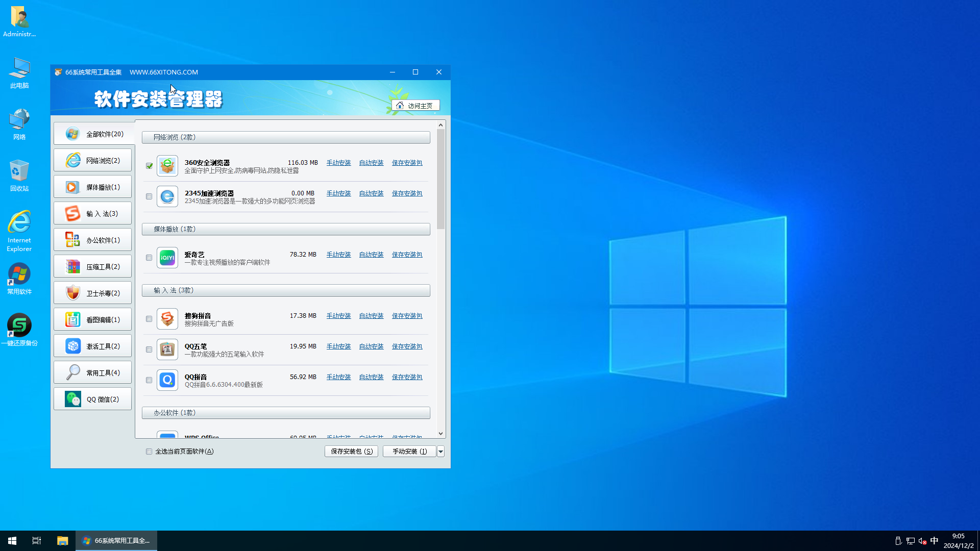The height and width of the screenshot is (551, 980).
Task: Click 保存安装包 link for 爱奇艺
Action: 407,255
